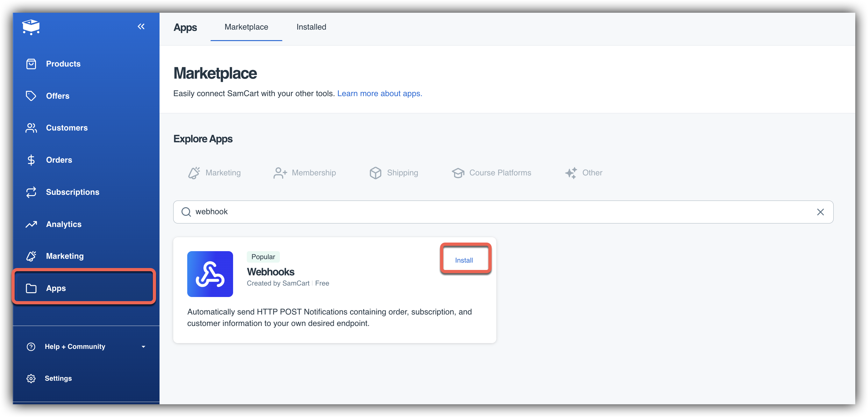This screenshot has height=417, width=868.
Task: Filter apps by Course Platforms category
Action: click(491, 173)
